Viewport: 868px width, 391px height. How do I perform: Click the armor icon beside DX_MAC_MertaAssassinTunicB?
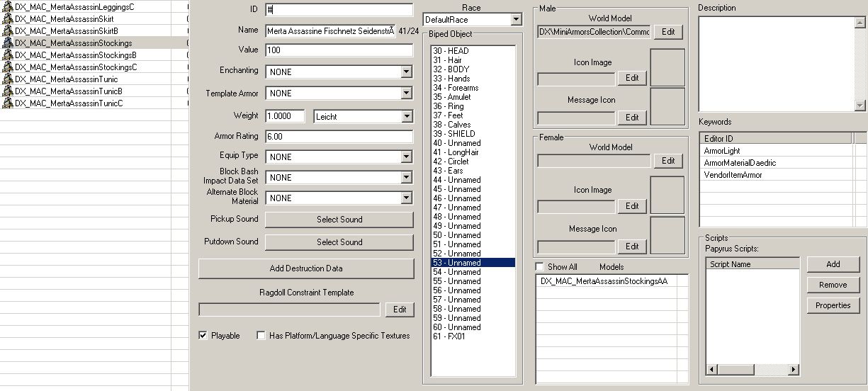[8, 91]
